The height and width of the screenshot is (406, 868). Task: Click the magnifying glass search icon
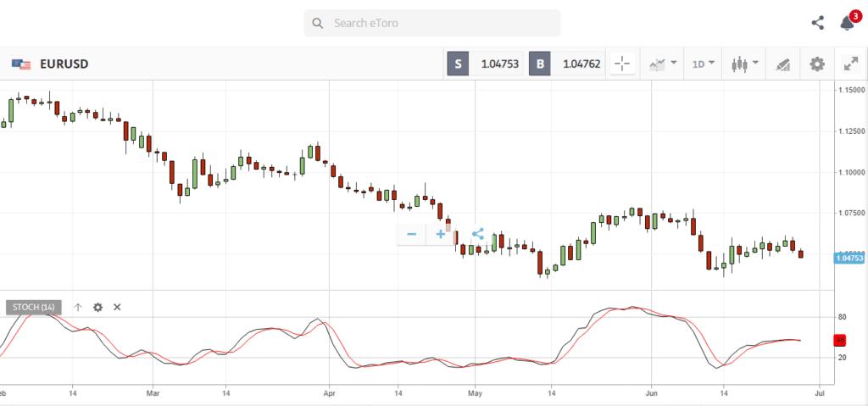click(317, 23)
